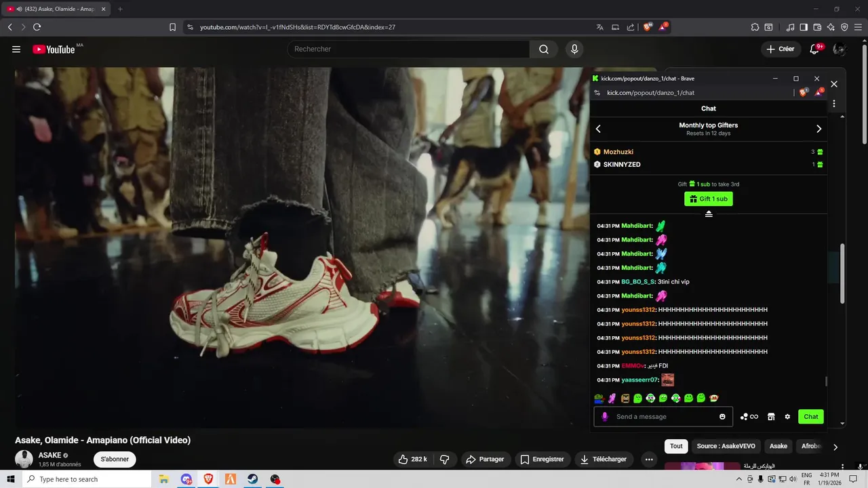Open the Brave Wallet icon
868x488 pixels.
point(817,27)
